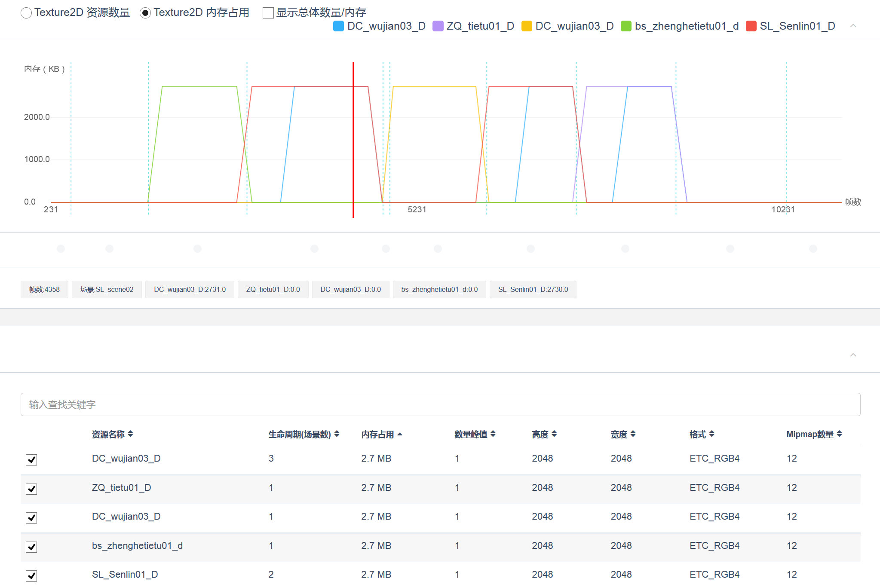This screenshot has width=880, height=588.
Task: Uncheck the ZQ_tietu01_D row checkbox
Action: (x=31, y=489)
